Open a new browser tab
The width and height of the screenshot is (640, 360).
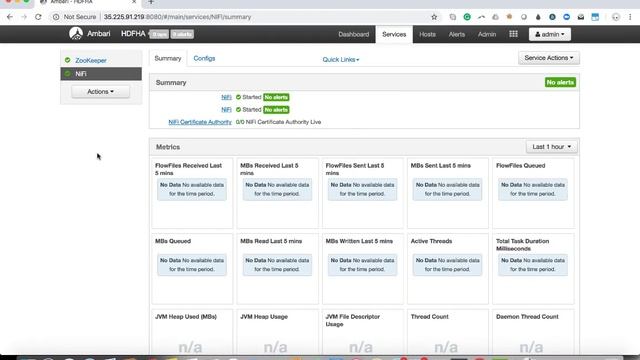[151, 2]
